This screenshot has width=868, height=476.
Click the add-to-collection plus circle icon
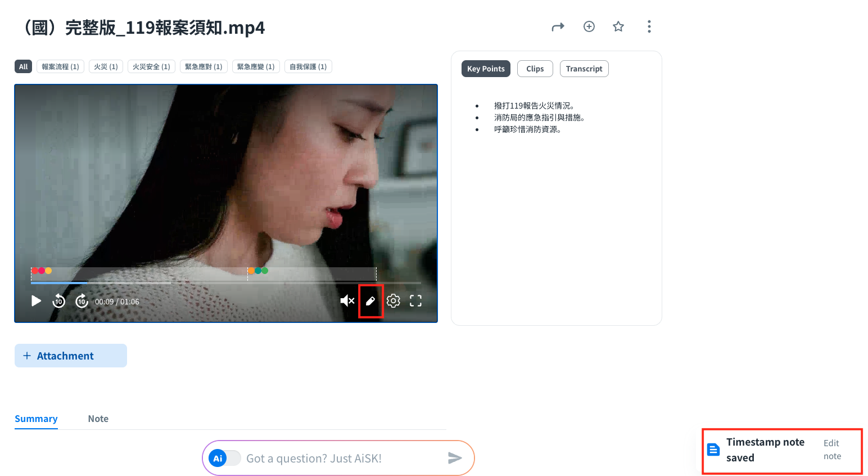click(x=589, y=26)
